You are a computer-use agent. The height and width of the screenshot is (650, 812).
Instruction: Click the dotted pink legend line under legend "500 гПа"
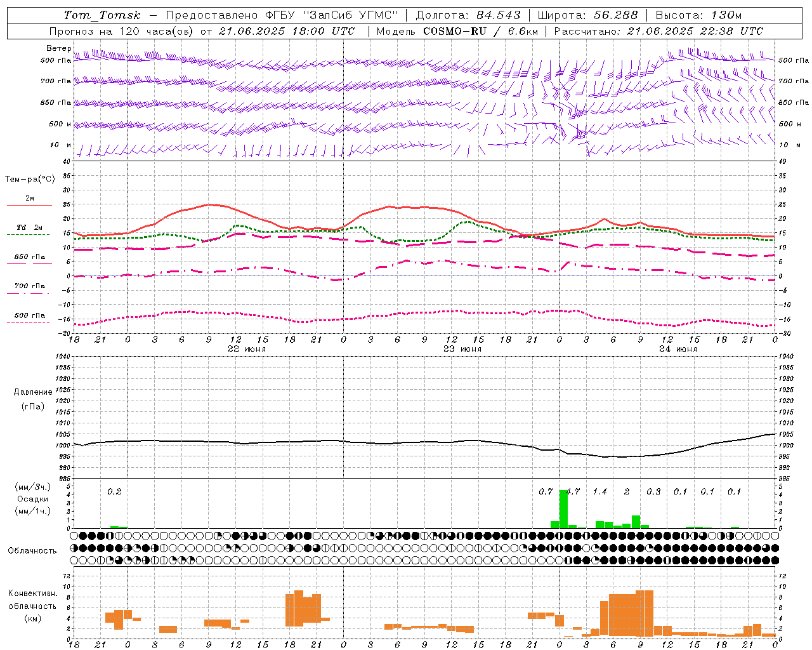(28, 323)
